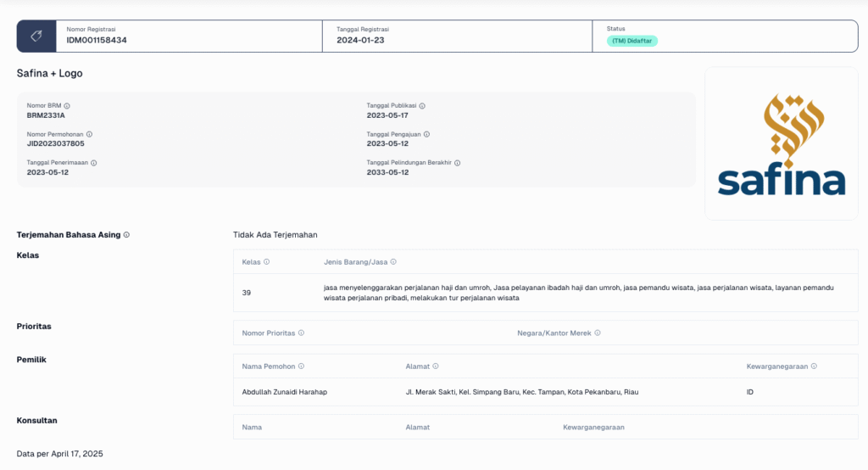The image size is (868, 470).
Task: Click Data per April 17, 2025 text
Action: click(60, 454)
